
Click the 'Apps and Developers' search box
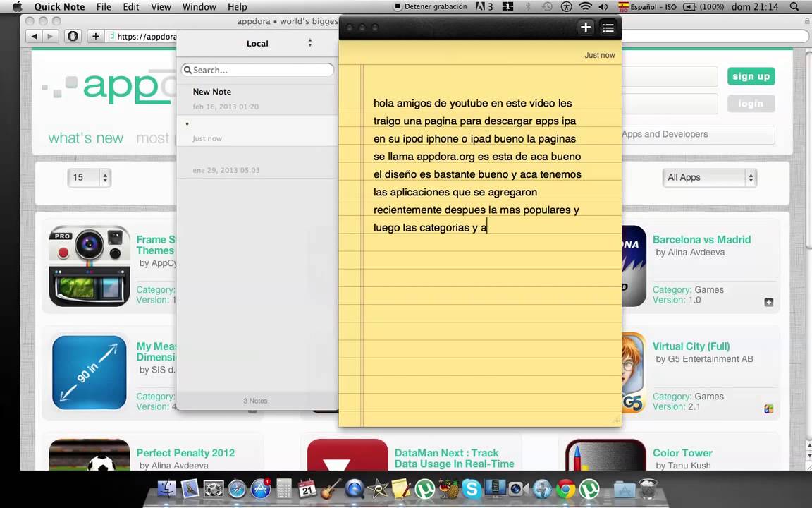[698, 134]
